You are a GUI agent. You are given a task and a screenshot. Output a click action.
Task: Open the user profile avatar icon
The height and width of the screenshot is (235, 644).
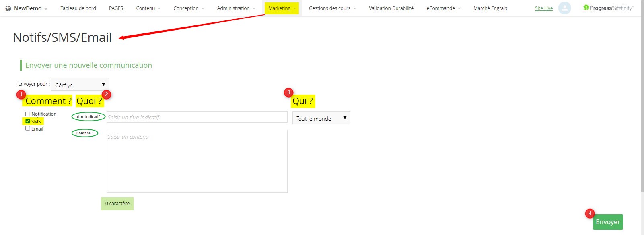[x=564, y=8]
